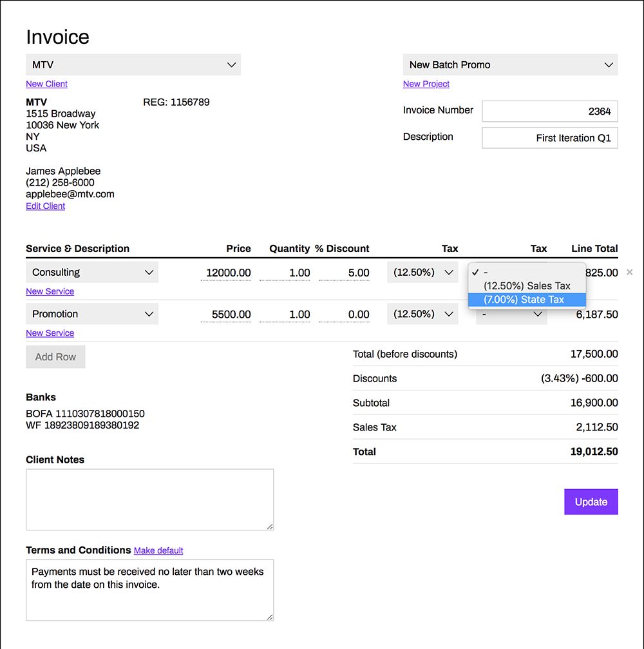This screenshot has width=644, height=649.
Task: Expand the (12.50%) tax dropdown on Promotion row
Action: click(422, 314)
